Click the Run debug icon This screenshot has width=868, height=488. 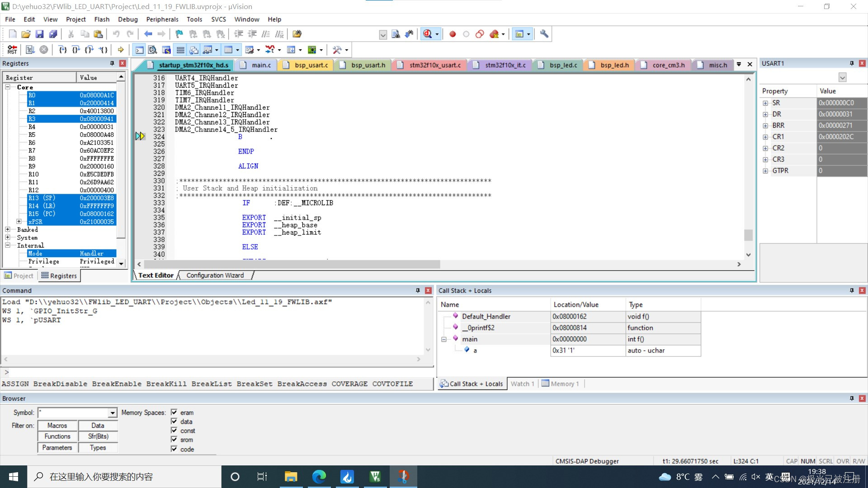point(30,50)
